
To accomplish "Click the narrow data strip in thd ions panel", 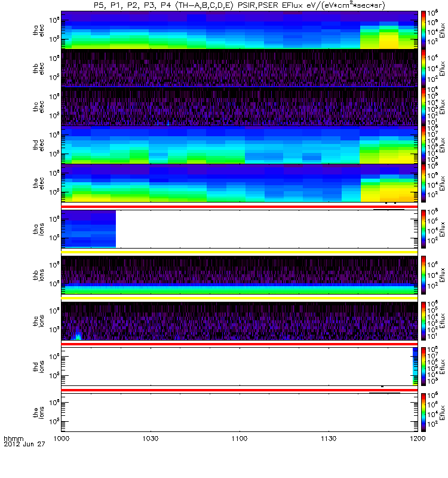I will click(x=415, y=366).
